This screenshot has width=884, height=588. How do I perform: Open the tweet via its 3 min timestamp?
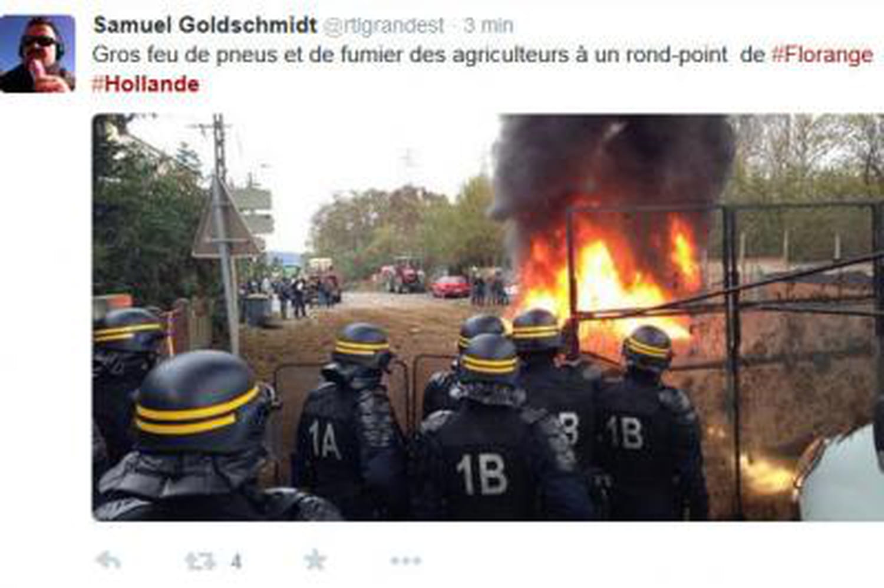pyautogui.click(x=489, y=25)
